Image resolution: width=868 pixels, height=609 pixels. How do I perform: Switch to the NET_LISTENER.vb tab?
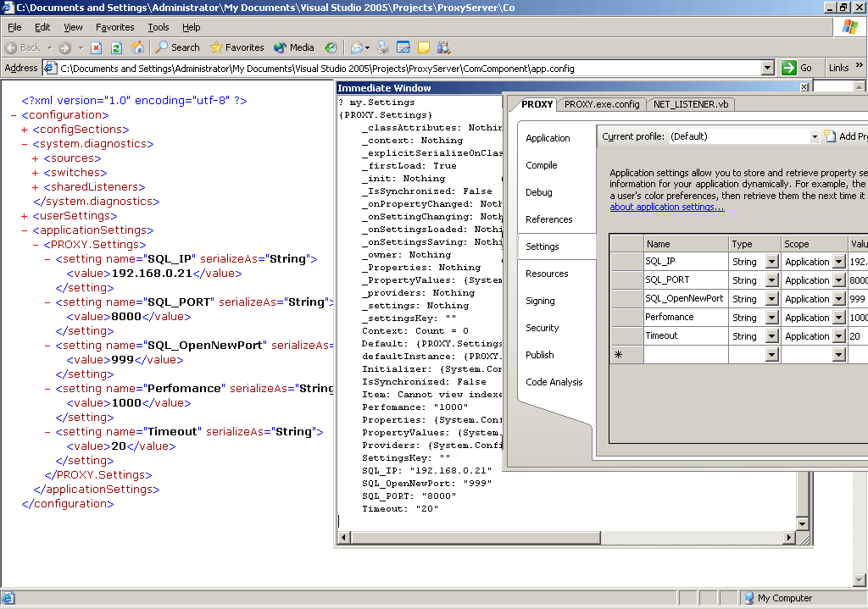pos(691,104)
